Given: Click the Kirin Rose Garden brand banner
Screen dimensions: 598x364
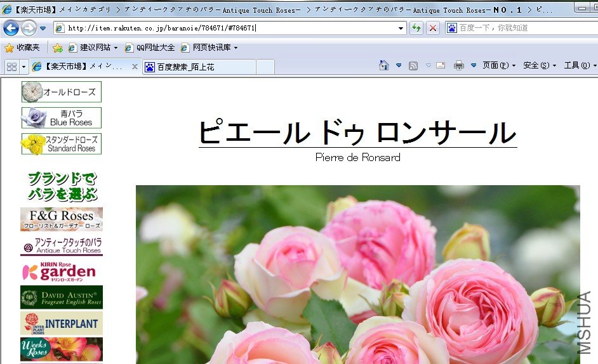Looking at the screenshot, I should [61, 271].
